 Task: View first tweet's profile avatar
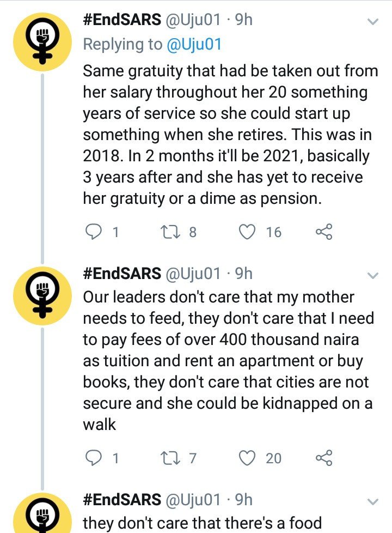[42, 42]
